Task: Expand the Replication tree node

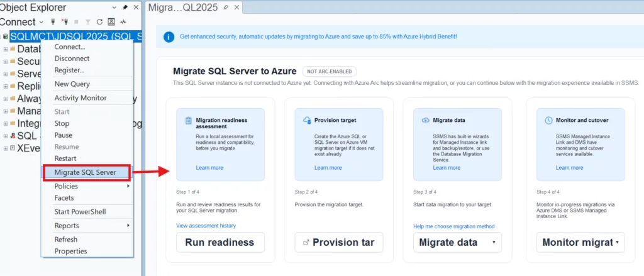Action: (x=6, y=86)
